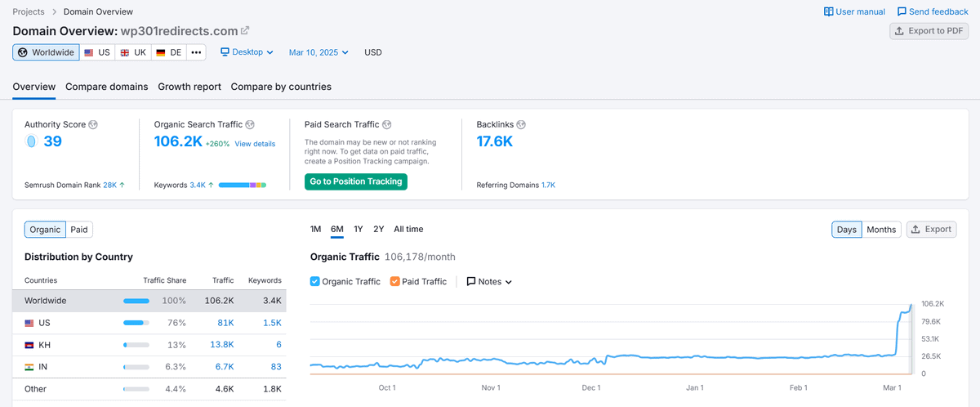
Task: Click the three-dots more countries button
Action: (x=196, y=52)
